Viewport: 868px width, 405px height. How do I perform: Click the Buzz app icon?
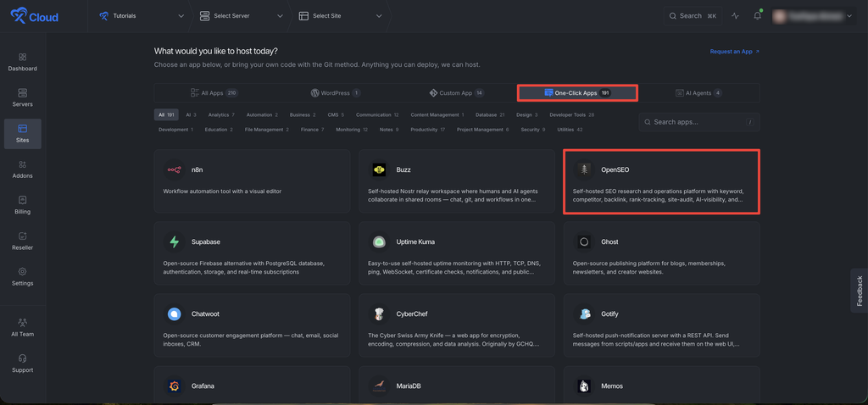pyautogui.click(x=379, y=169)
